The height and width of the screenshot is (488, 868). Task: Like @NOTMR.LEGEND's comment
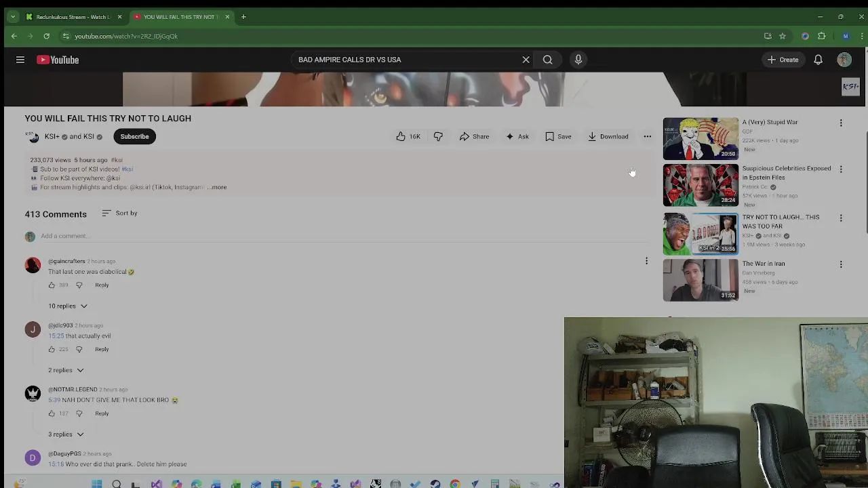[x=52, y=413]
